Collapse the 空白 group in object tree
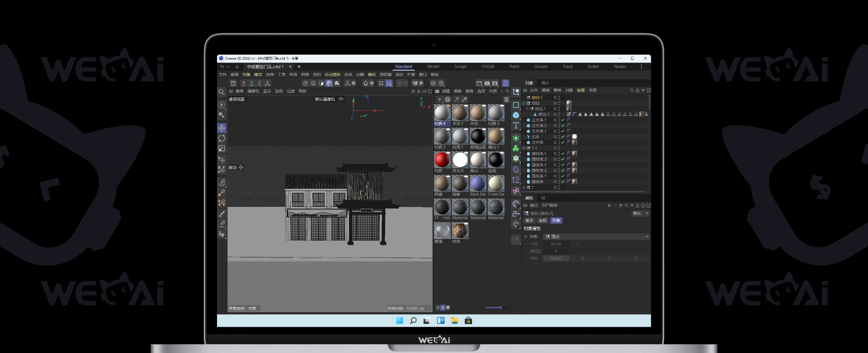Image resolution: width=868 pixels, height=353 pixels. pos(524,103)
